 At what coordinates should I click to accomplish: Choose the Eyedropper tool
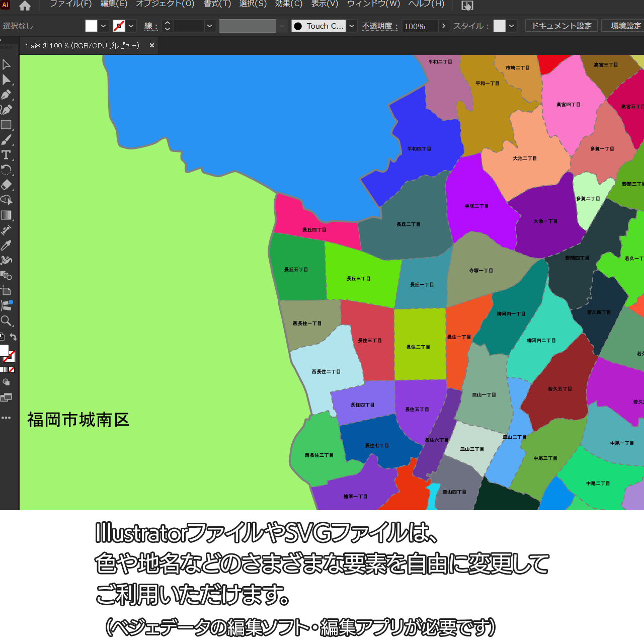7,246
